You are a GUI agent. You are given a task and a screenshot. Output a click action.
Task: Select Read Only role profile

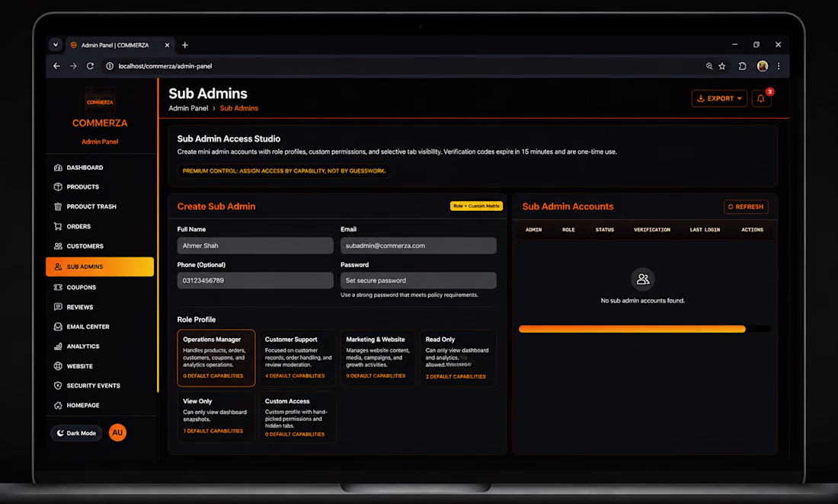(458, 358)
